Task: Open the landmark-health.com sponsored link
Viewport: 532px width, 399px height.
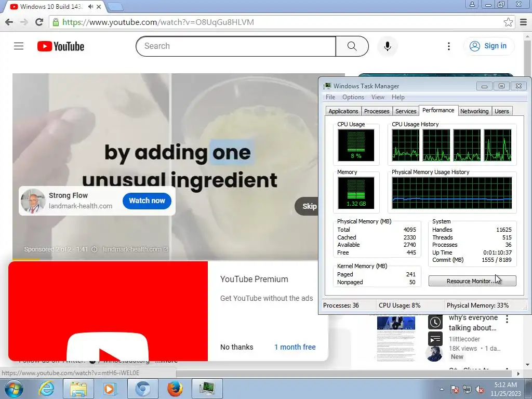Action: point(135,249)
